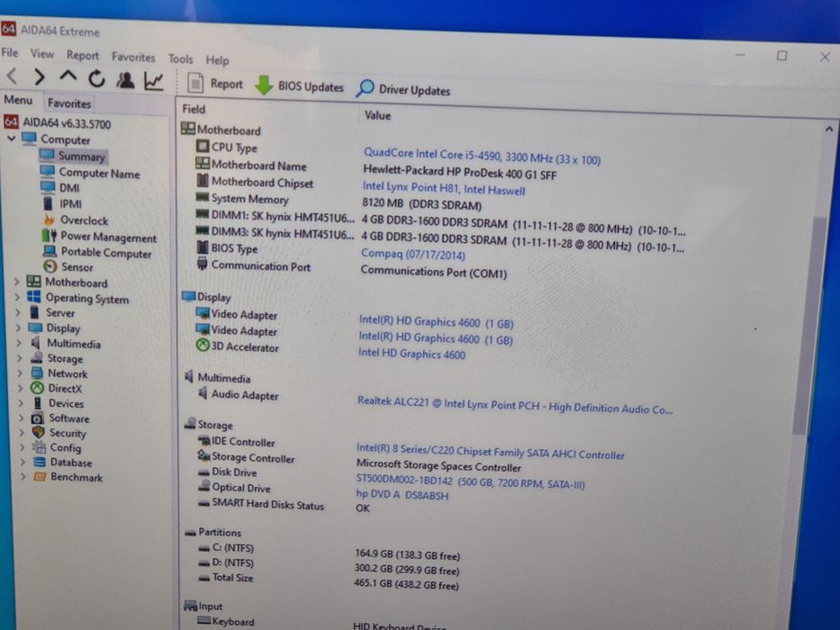Expand the Storage tree node

pos(19,357)
